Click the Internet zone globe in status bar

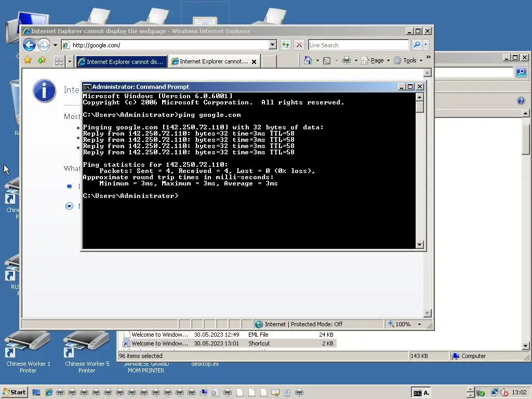click(x=259, y=324)
